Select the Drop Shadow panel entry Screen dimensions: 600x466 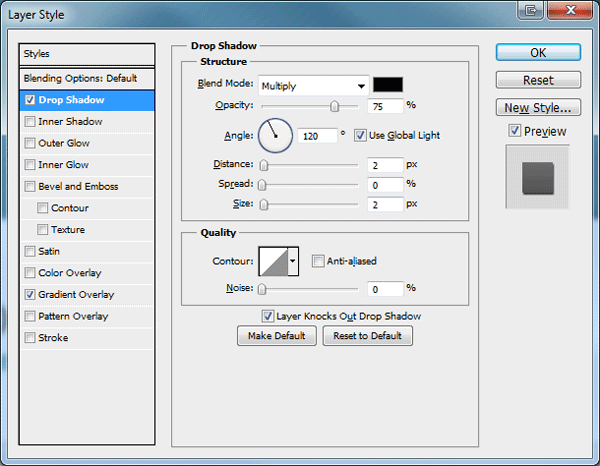[x=87, y=100]
